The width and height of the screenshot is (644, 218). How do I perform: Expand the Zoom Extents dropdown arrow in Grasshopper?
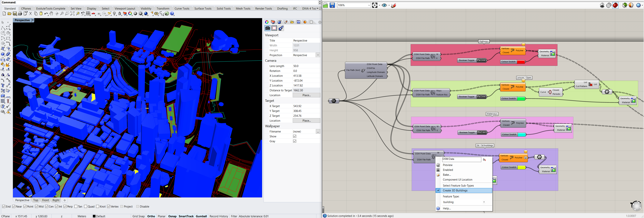379,5
